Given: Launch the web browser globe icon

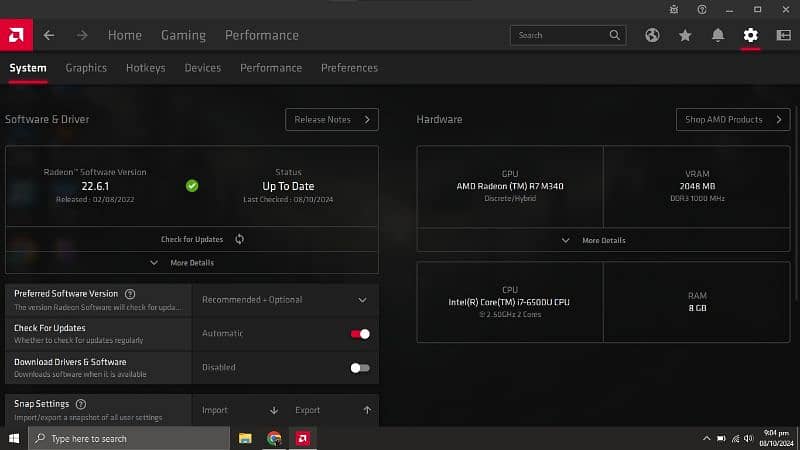Looking at the screenshot, I should [x=652, y=35].
